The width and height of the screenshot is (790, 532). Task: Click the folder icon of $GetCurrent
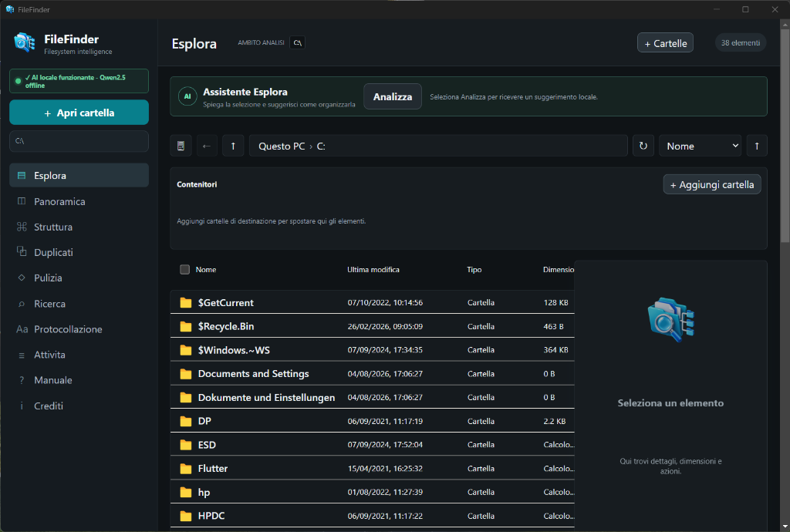[x=186, y=302]
